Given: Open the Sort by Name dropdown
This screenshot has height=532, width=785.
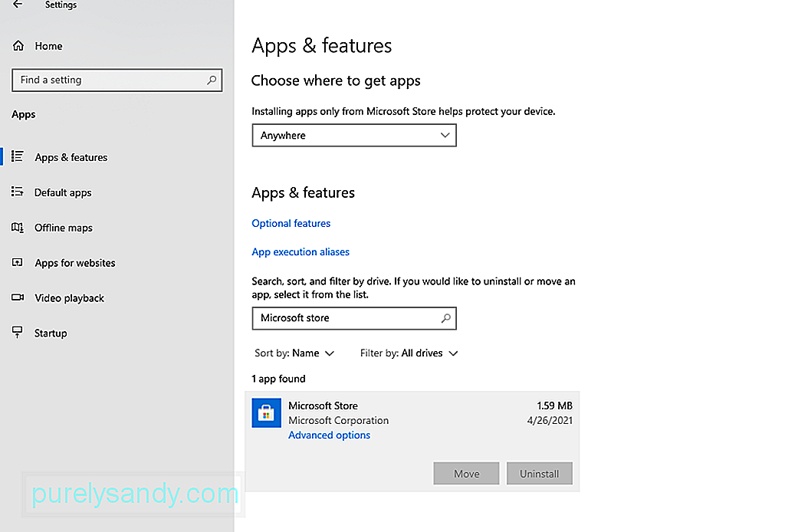Looking at the screenshot, I should point(294,353).
